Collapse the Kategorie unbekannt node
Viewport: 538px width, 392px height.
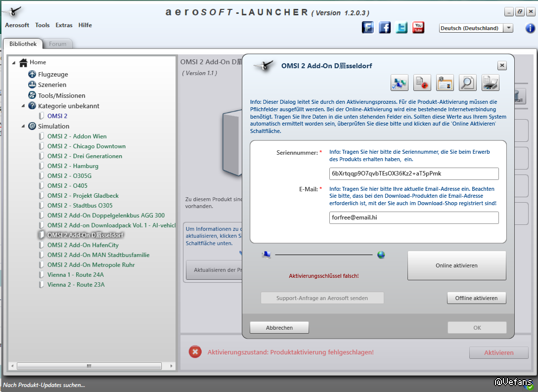pos(23,106)
